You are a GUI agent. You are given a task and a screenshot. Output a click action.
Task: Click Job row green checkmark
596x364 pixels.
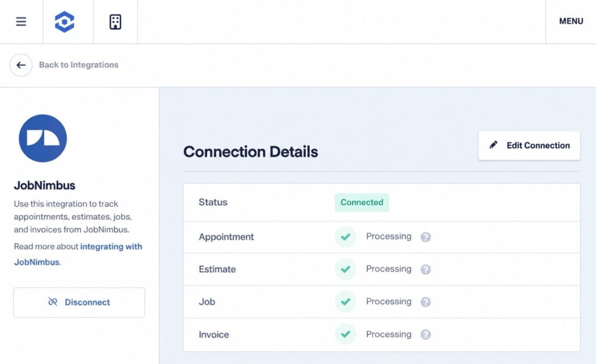(x=346, y=302)
